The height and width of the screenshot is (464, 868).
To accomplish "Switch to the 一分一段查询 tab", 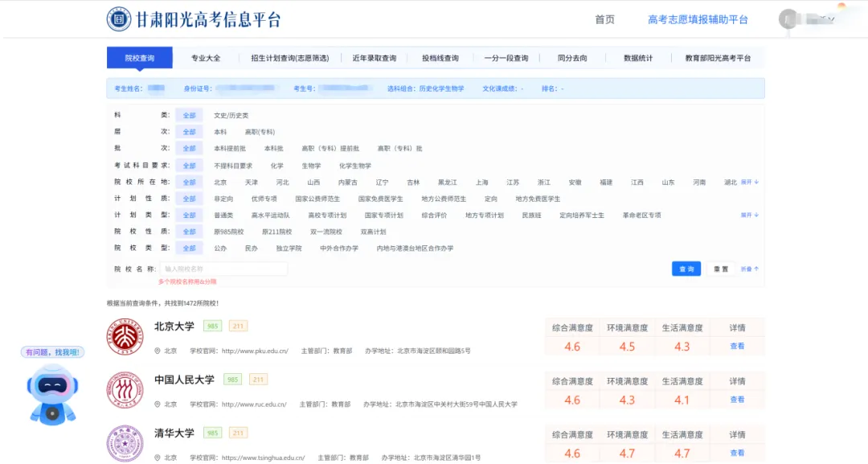I will [x=506, y=58].
